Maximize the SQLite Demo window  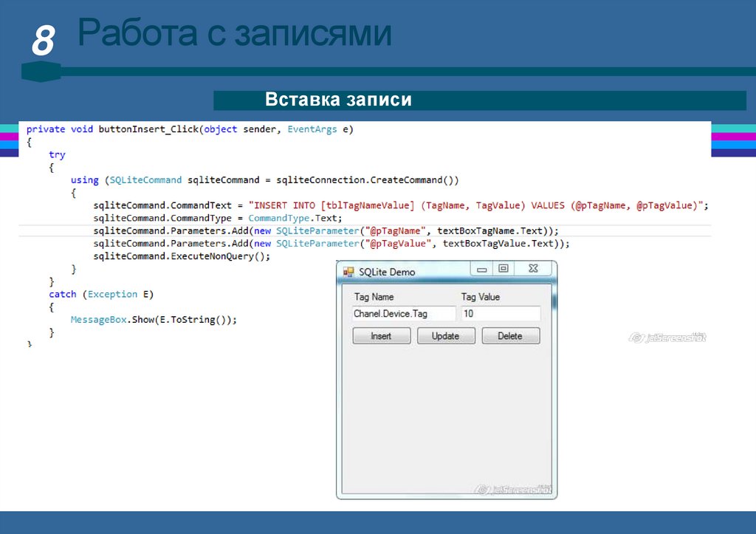tap(503, 270)
